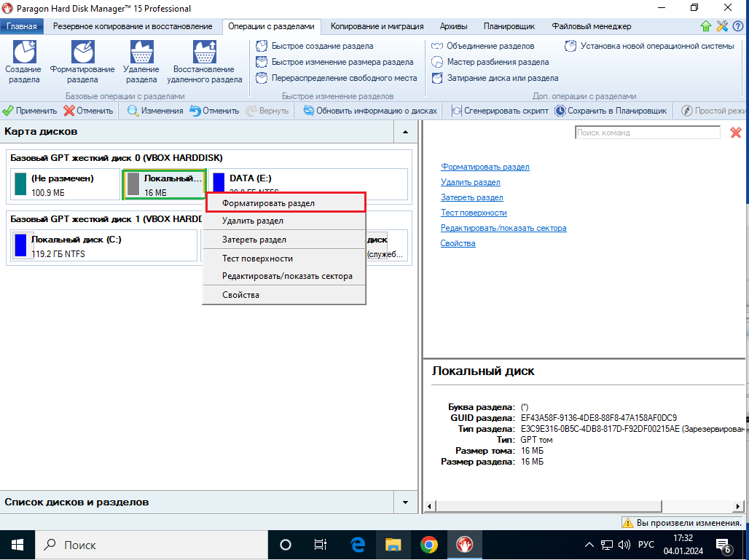Screen dimensions: 749x560
Task: Click the scrollbar left arrow in properties panel
Action: click(x=429, y=506)
